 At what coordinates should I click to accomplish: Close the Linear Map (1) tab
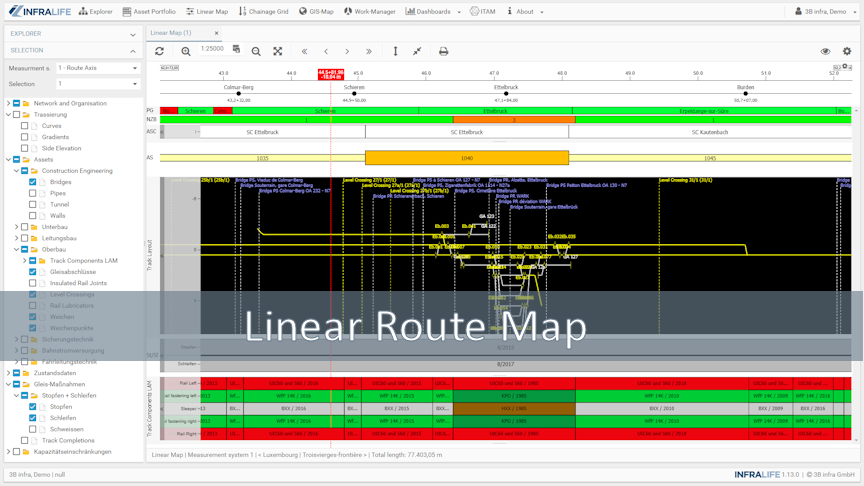point(216,33)
